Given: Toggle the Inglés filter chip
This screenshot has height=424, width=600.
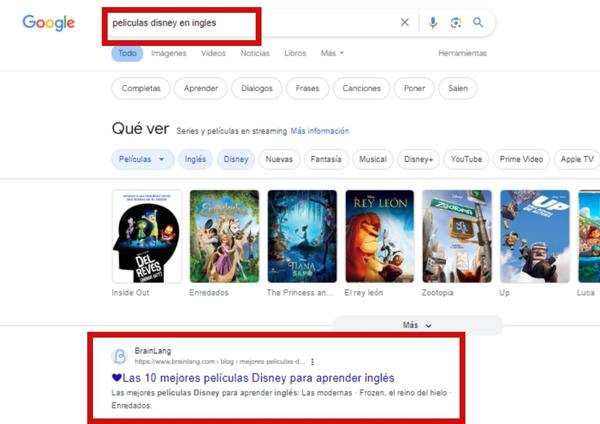Looking at the screenshot, I should 195,159.
